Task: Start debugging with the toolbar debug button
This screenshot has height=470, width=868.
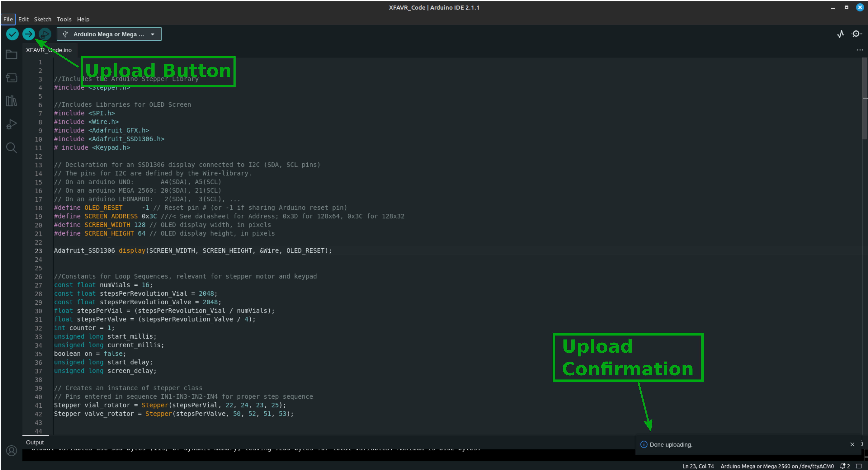Action: (45, 34)
